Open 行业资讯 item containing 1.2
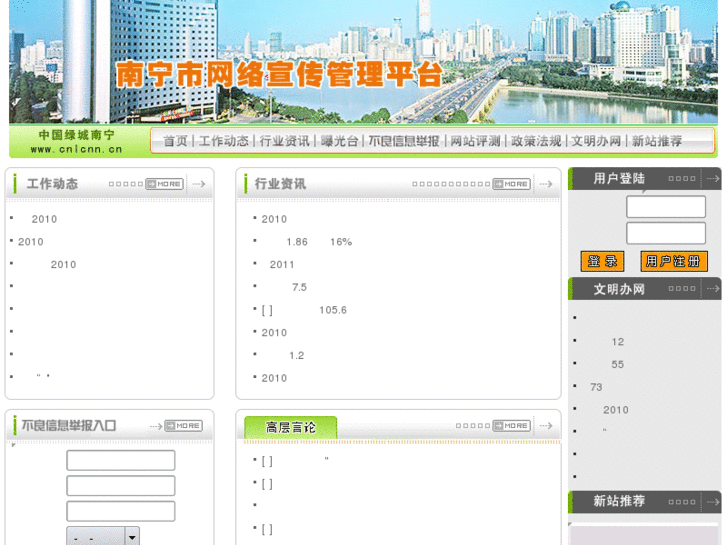 296,355
